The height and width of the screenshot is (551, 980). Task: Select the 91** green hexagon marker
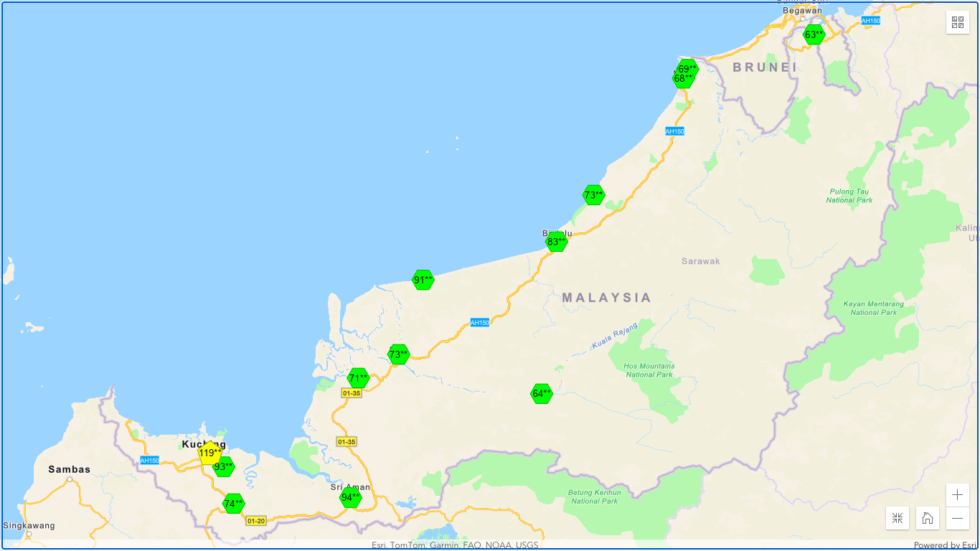click(x=423, y=280)
